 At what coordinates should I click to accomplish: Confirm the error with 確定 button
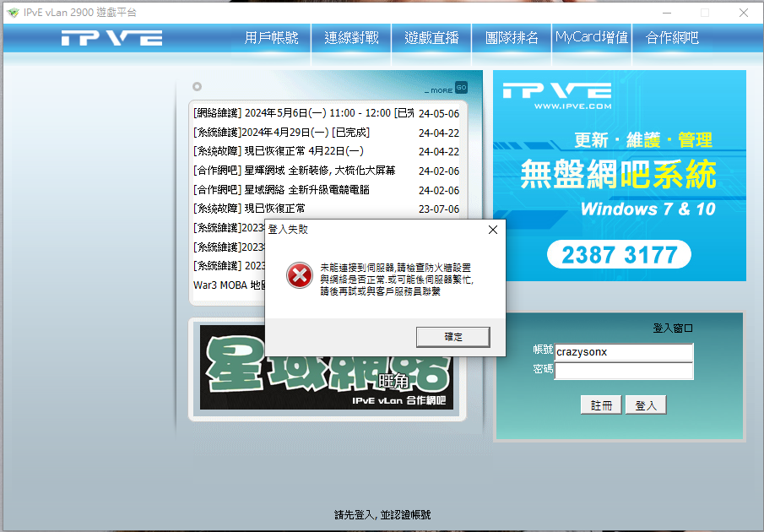coord(453,337)
